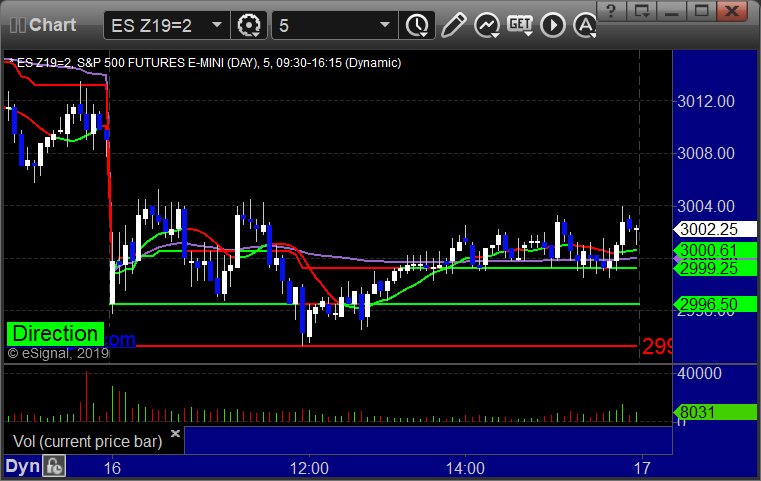This screenshot has width=761, height=481.
Task: Click the Vol (current price bar) label
Action: tap(87, 441)
